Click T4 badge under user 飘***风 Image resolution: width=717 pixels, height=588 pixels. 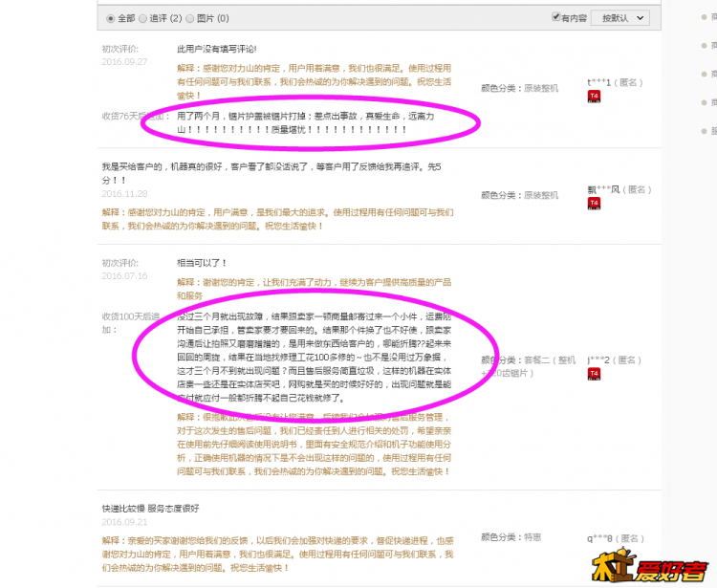click(594, 204)
